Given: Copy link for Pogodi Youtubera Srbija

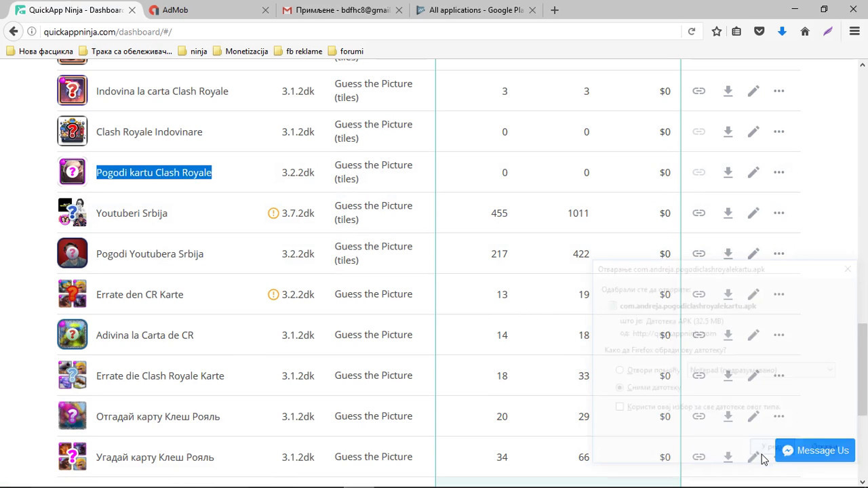Looking at the screenshot, I should pyautogui.click(x=698, y=253).
